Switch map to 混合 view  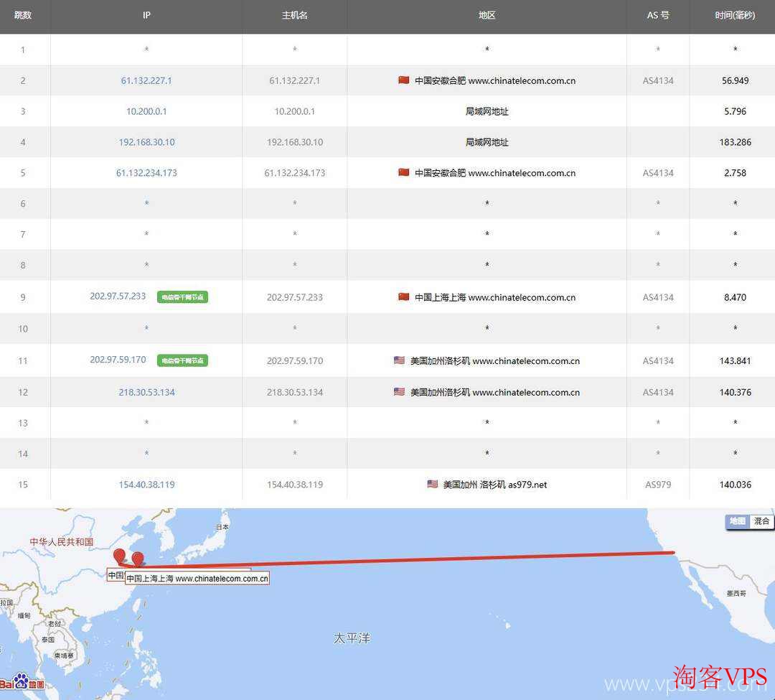(x=761, y=521)
